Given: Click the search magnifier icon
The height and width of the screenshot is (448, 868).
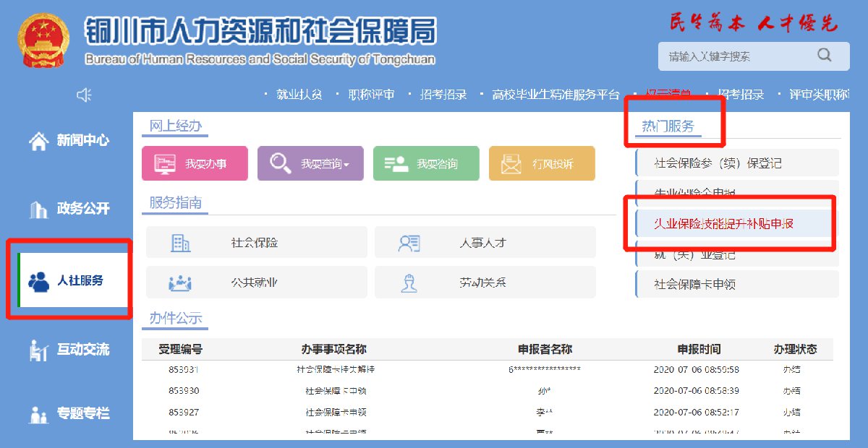Looking at the screenshot, I should coord(824,56).
